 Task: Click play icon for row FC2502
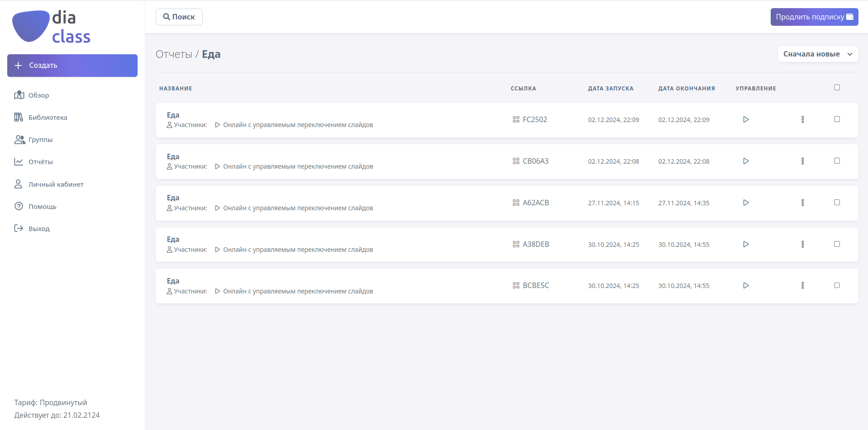point(746,119)
